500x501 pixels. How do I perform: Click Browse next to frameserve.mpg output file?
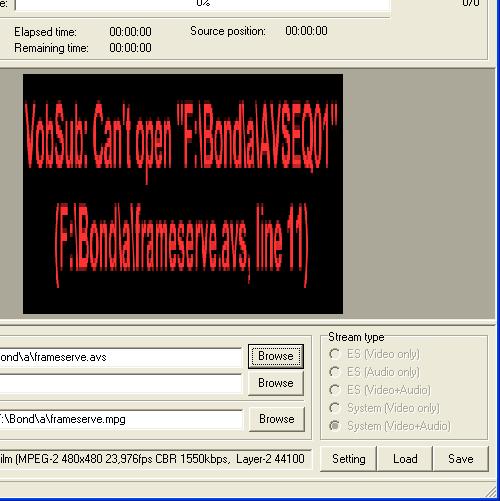coord(277,419)
